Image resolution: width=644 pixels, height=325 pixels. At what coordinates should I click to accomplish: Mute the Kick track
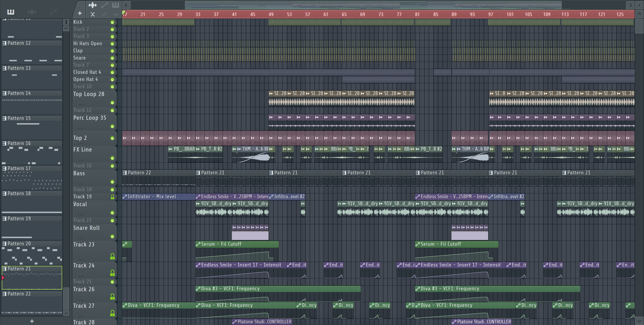[112, 22]
